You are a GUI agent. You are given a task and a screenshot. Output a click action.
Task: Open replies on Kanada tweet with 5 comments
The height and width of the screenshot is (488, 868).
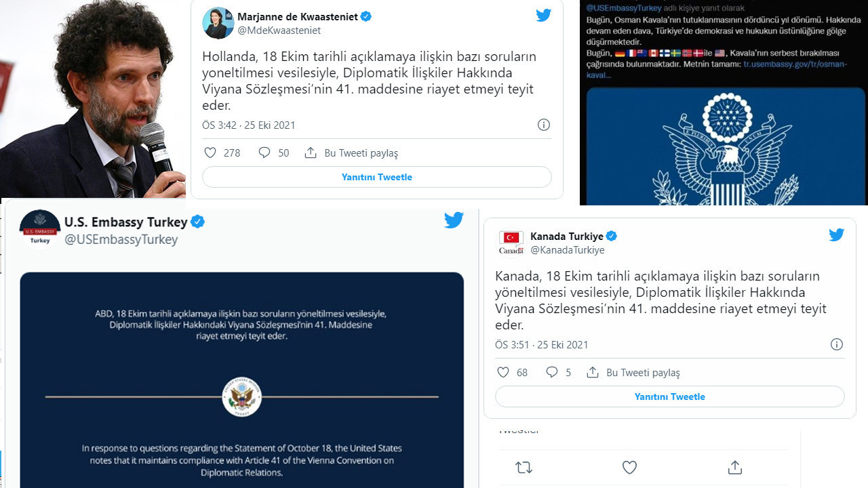pos(552,372)
